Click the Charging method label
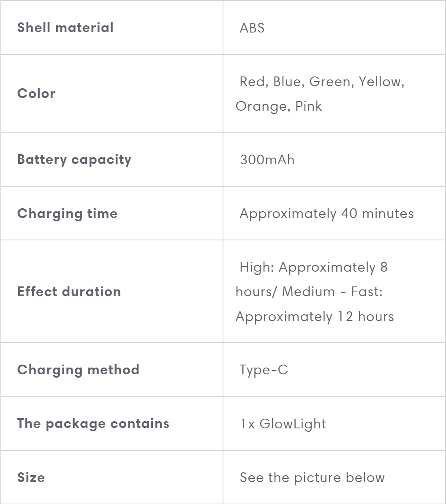Screen dimensions: 446x504 pyautogui.click(x=79, y=370)
